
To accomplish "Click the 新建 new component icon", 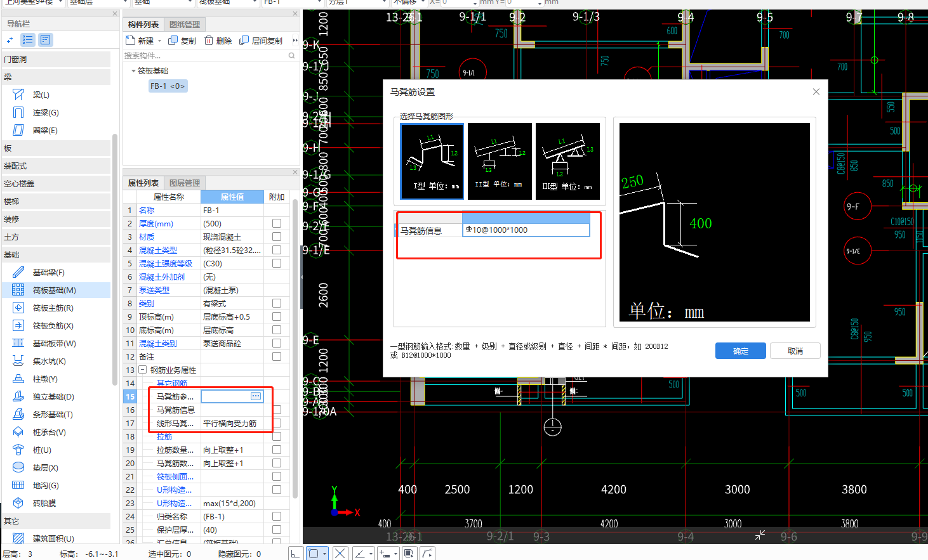I will (130, 41).
